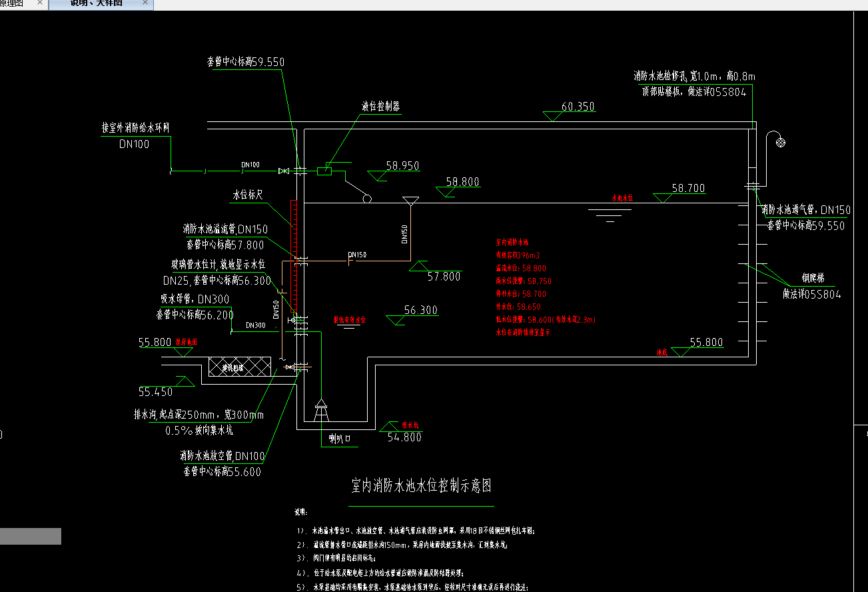The image size is (868, 592).
Task: Select the label 消防水池通气管,DN150
Action: point(806,211)
